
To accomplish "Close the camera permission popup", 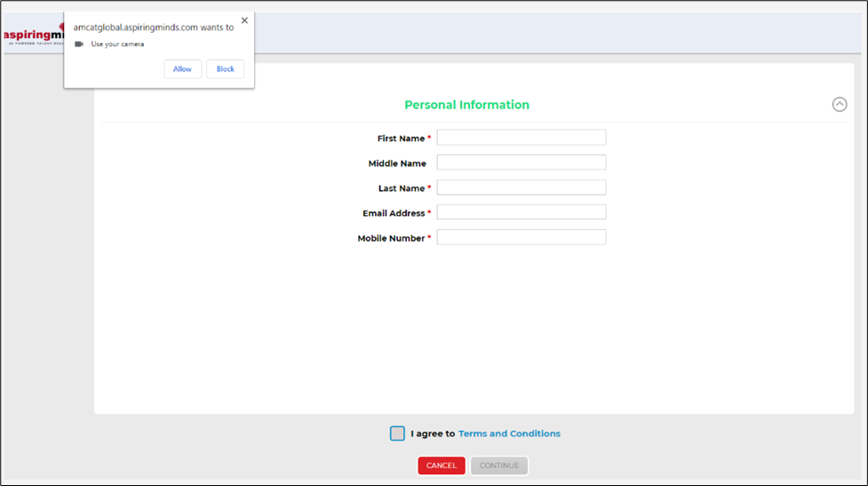I will click(244, 20).
